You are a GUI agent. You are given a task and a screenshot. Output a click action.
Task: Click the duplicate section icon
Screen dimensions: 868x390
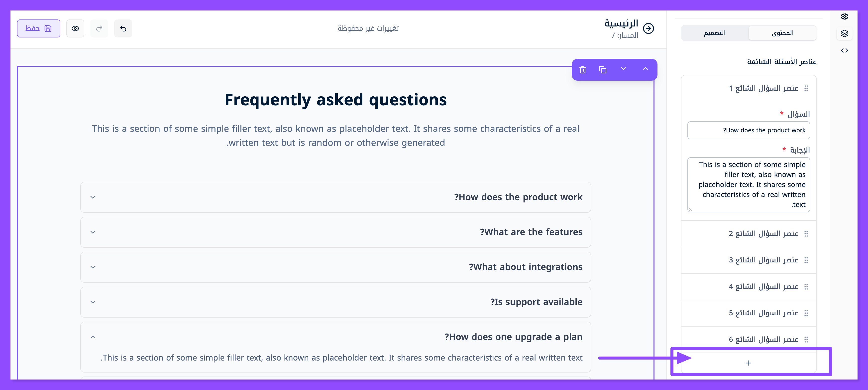point(602,69)
